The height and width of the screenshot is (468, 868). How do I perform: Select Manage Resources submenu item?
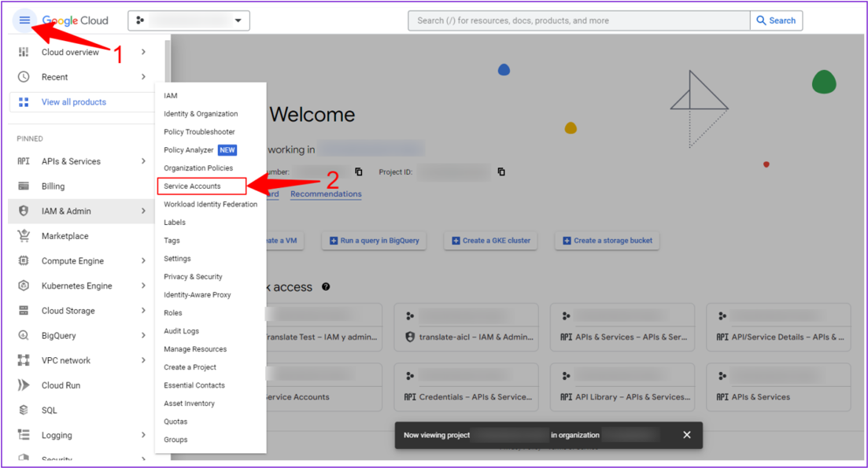point(195,349)
